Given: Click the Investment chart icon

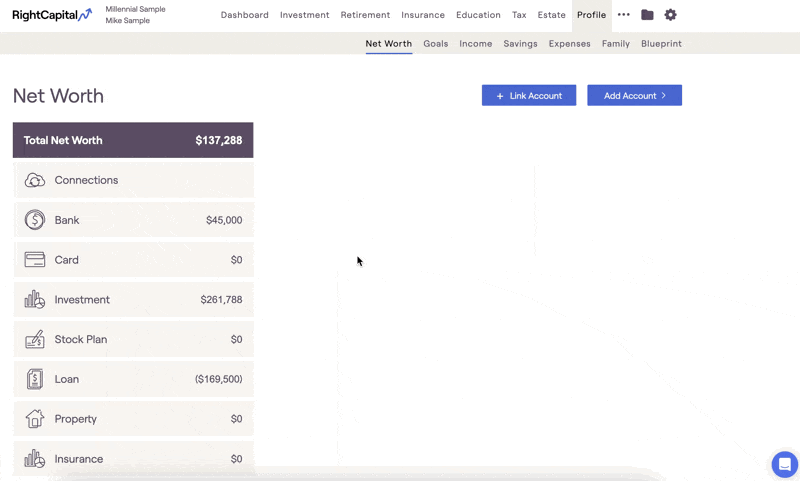Looking at the screenshot, I should [x=35, y=299].
